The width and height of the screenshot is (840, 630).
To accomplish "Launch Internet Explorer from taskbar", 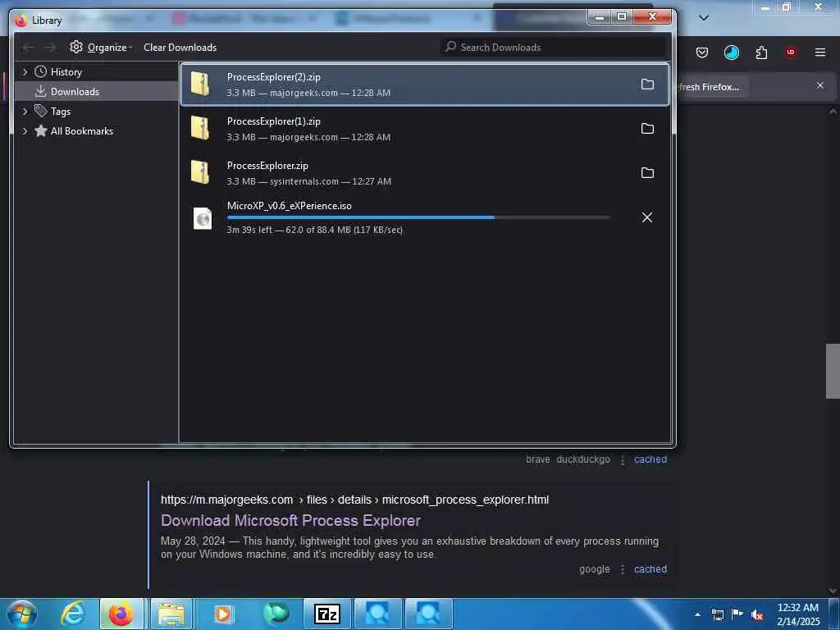I will pyautogui.click(x=72, y=614).
